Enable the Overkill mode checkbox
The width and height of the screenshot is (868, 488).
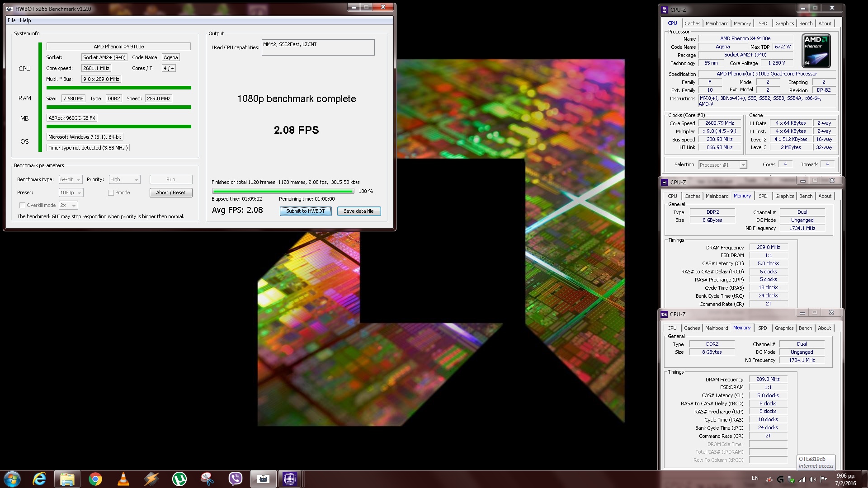tap(22, 205)
